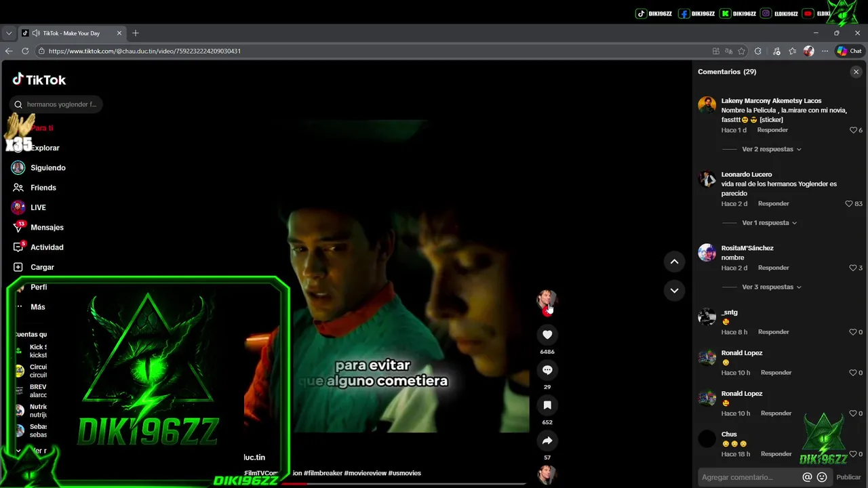Screen dimensions: 868x488
Task: Open the media control music icon
Action: (x=776, y=51)
